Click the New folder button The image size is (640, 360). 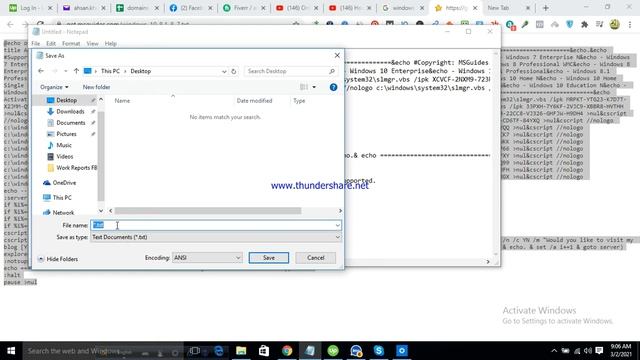tap(96, 87)
